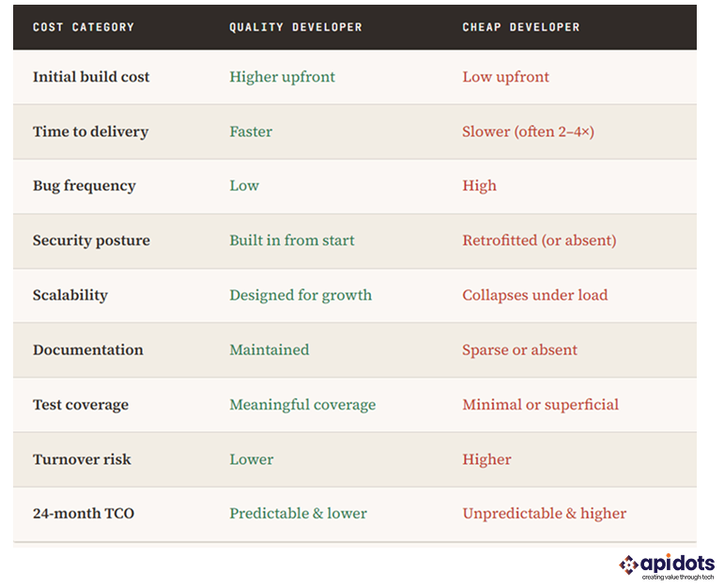724x588 pixels.
Task: Click the apidots logo icon
Action: click(x=627, y=565)
